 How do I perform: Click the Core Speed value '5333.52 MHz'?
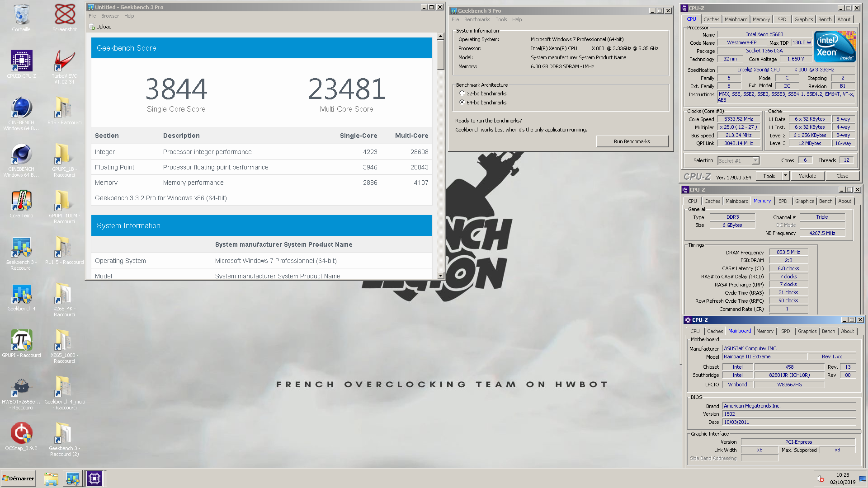tap(739, 119)
